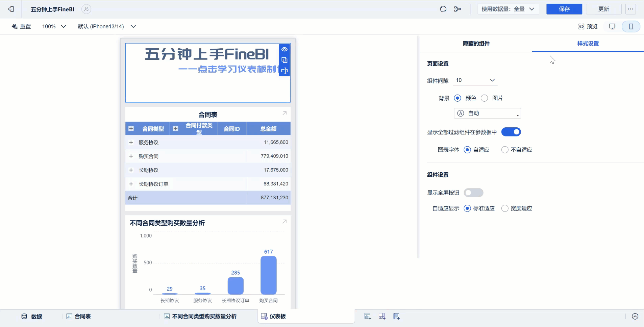
Task: Switch to mobile layout icon
Action: (x=631, y=26)
